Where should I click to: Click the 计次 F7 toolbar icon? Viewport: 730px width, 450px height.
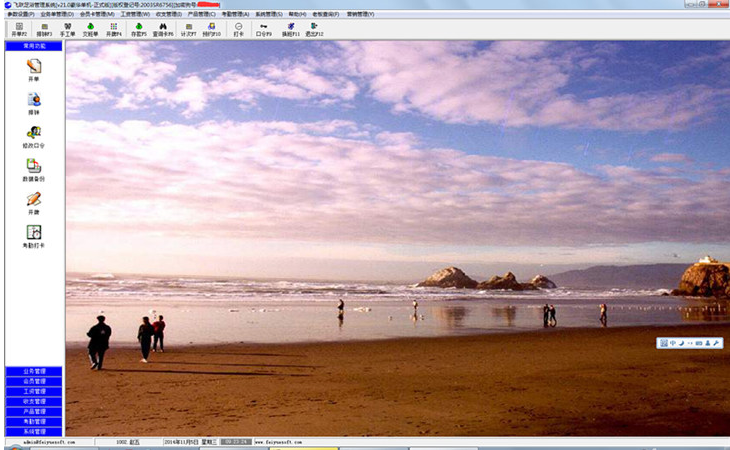click(x=189, y=29)
